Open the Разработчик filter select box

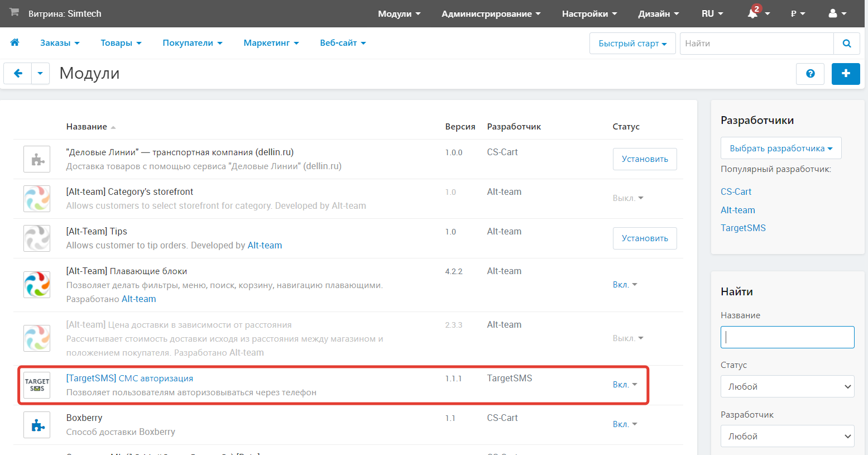[787, 436]
